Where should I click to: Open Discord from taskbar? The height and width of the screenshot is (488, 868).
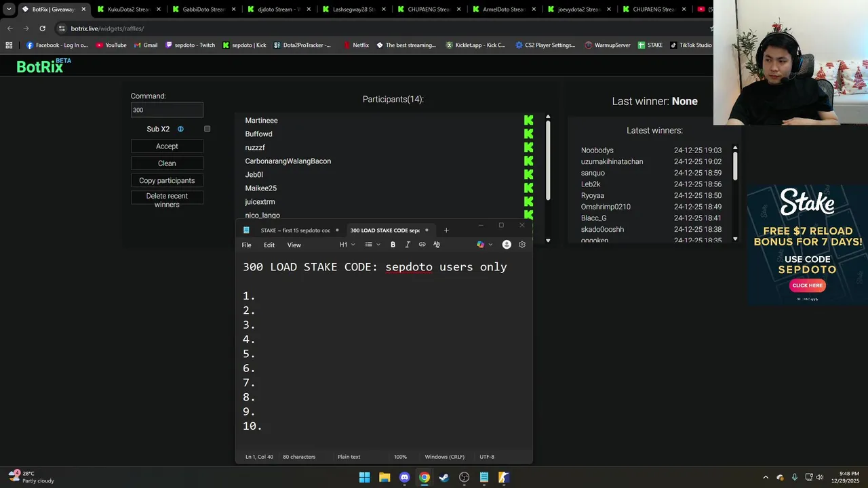point(405,477)
